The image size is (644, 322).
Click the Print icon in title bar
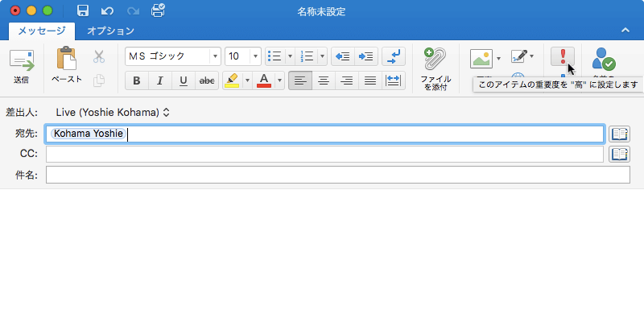158,10
